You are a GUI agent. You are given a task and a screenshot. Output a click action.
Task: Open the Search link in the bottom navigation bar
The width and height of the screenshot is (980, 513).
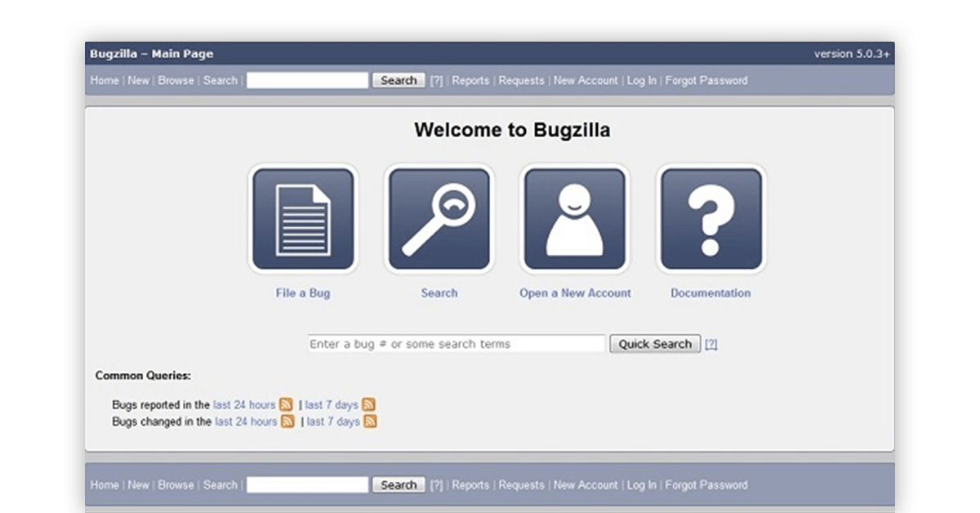pyautogui.click(x=220, y=484)
